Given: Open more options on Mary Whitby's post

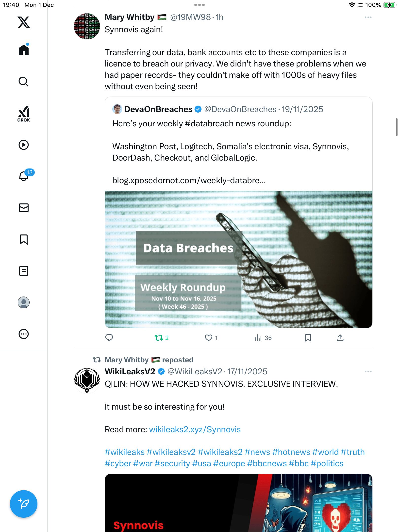Looking at the screenshot, I should [368, 17].
